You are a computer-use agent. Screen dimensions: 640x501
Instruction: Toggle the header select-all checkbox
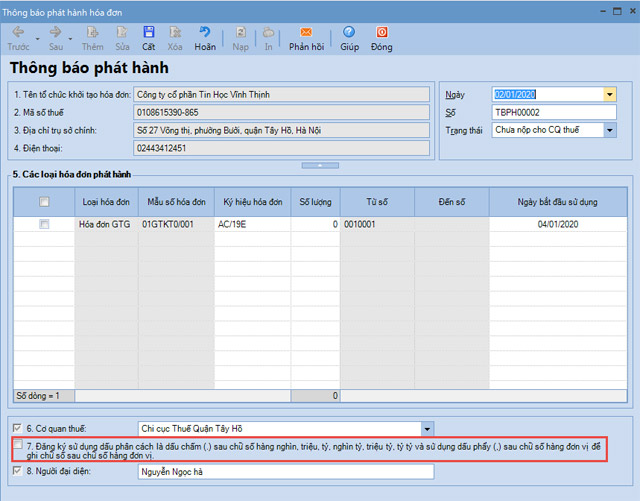(x=44, y=201)
